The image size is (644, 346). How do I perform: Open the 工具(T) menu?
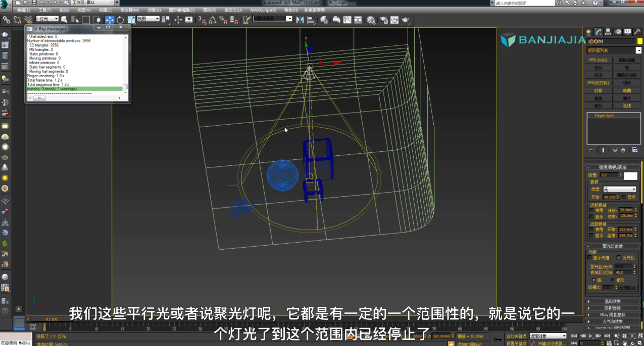coord(44,10)
